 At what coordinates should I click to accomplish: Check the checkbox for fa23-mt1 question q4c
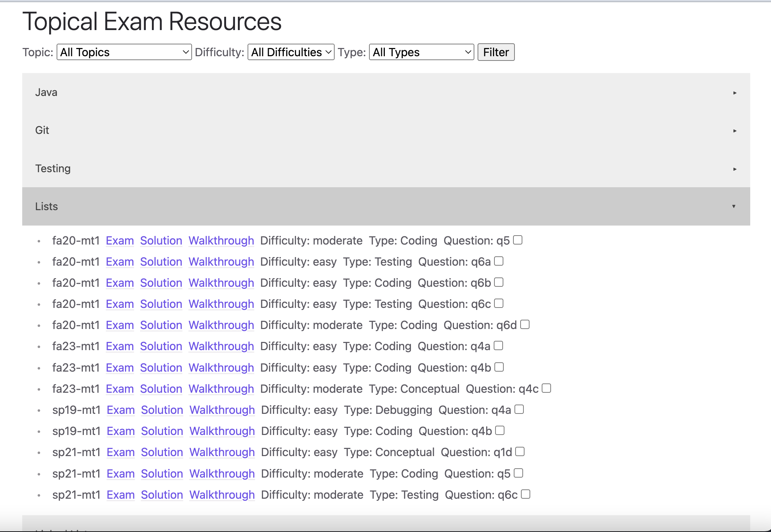point(546,388)
